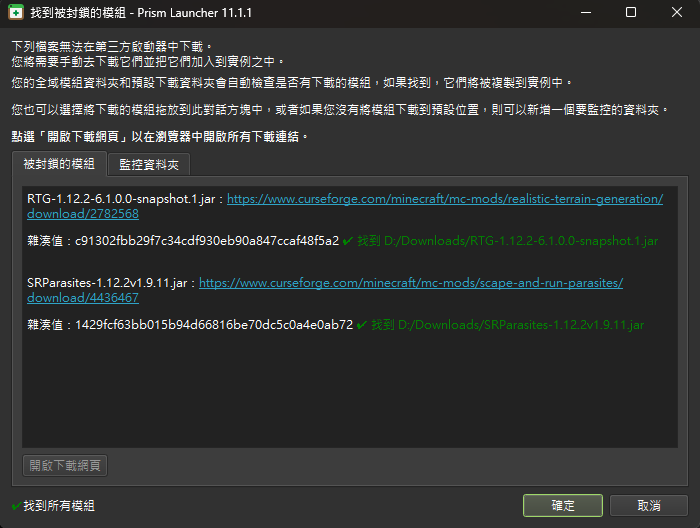This screenshot has width=700, height=528.
Task: Click the Prism Launcher title bar icon
Action: pyautogui.click(x=16, y=12)
